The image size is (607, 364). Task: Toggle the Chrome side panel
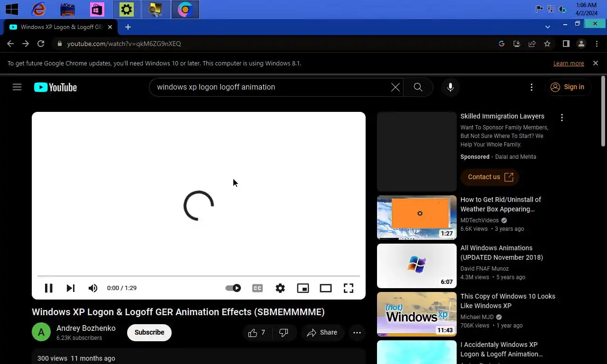(x=566, y=44)
